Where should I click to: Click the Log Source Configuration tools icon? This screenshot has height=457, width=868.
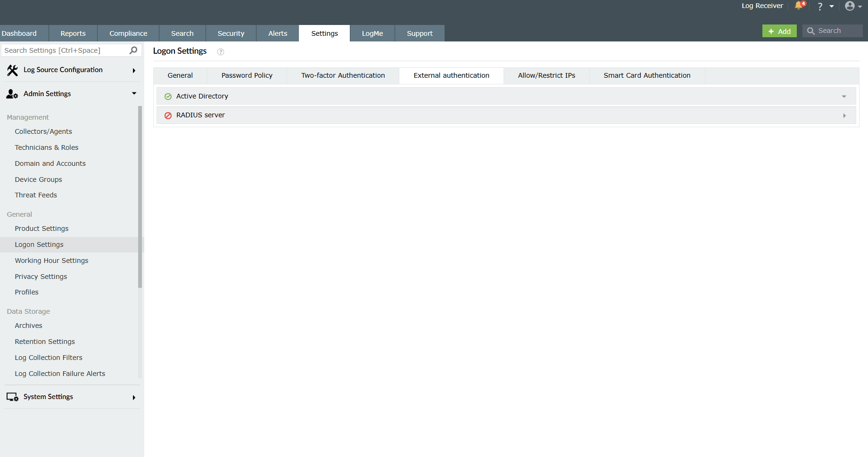(12, 70)
